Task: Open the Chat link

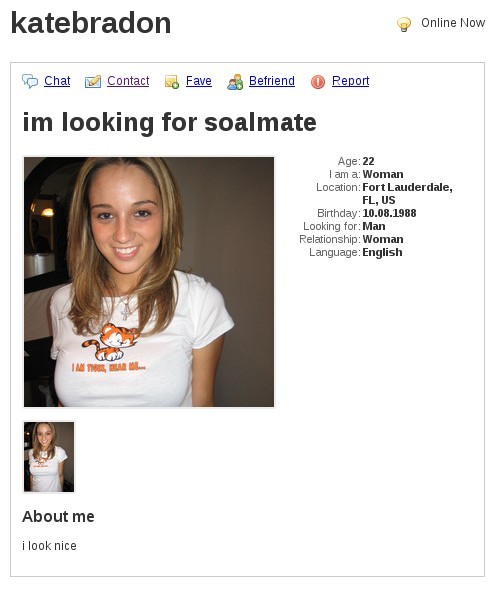Action: point(57,81)
